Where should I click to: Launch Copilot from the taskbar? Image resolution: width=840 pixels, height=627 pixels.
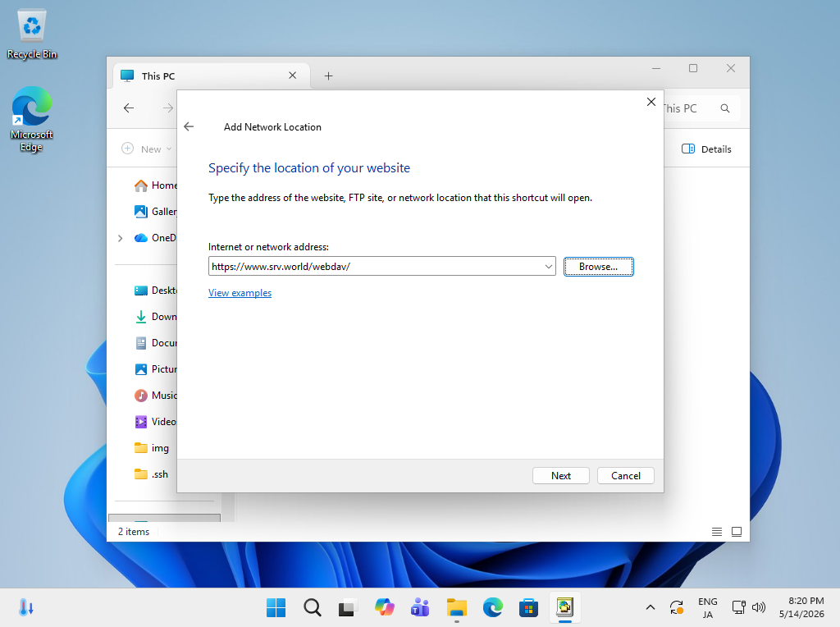[384, 607]
